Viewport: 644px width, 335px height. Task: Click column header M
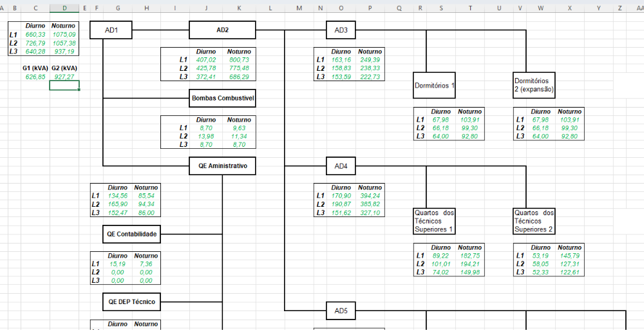pyautogui.click(x=299, y=8)
